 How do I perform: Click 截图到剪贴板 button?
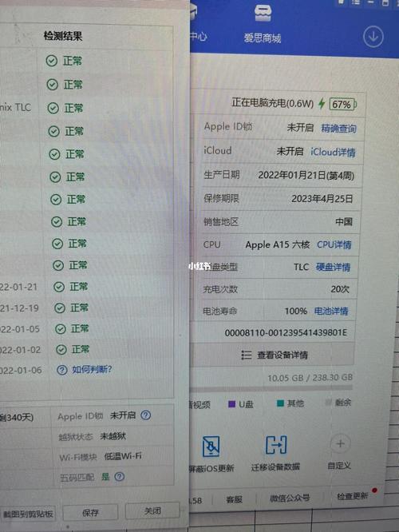click(x=28, y=514)
